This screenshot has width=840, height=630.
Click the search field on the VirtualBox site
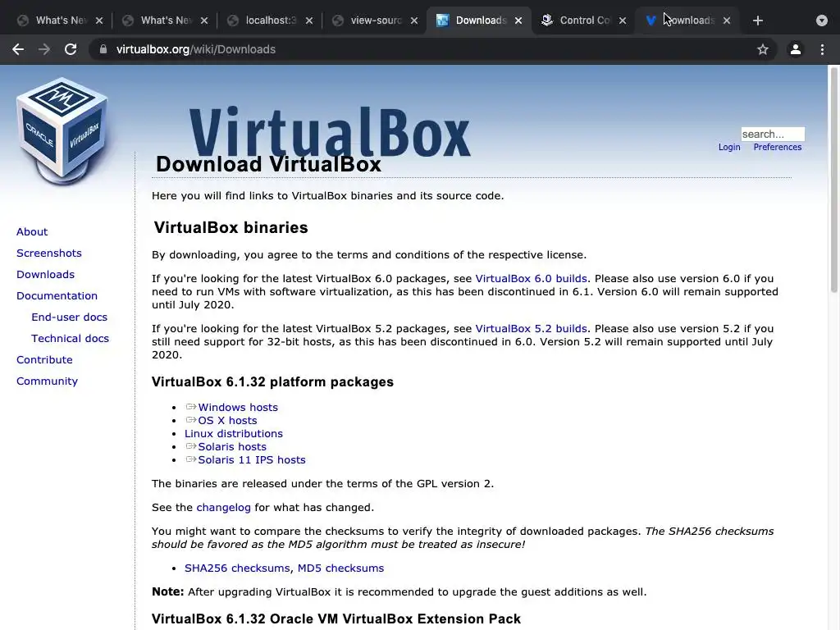pyautogui.click(x=773, y=134)
